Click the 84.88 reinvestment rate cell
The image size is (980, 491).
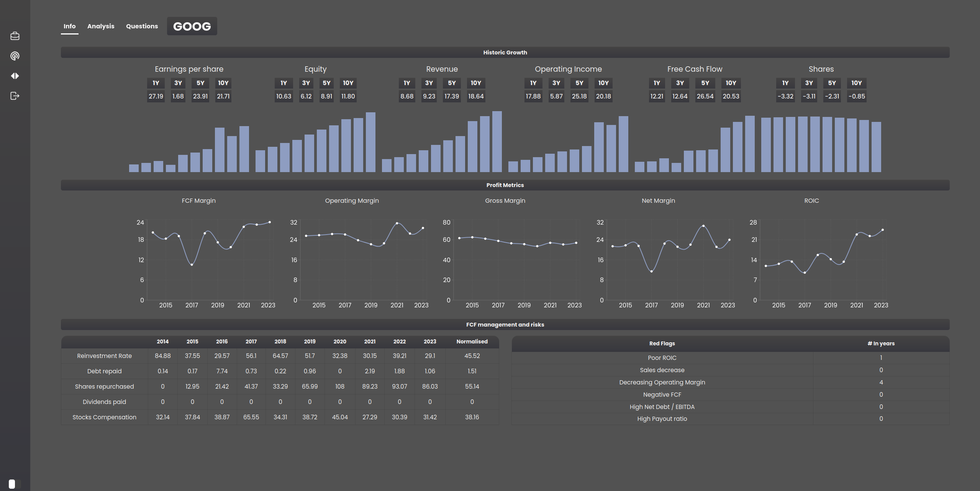[x=162, y=356]
